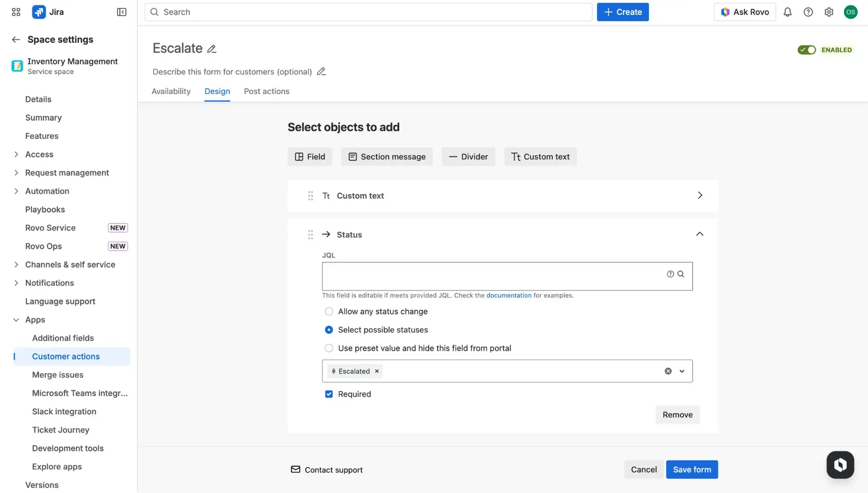Expand the Custom text element
868x493 pixels.
(700, 195)
